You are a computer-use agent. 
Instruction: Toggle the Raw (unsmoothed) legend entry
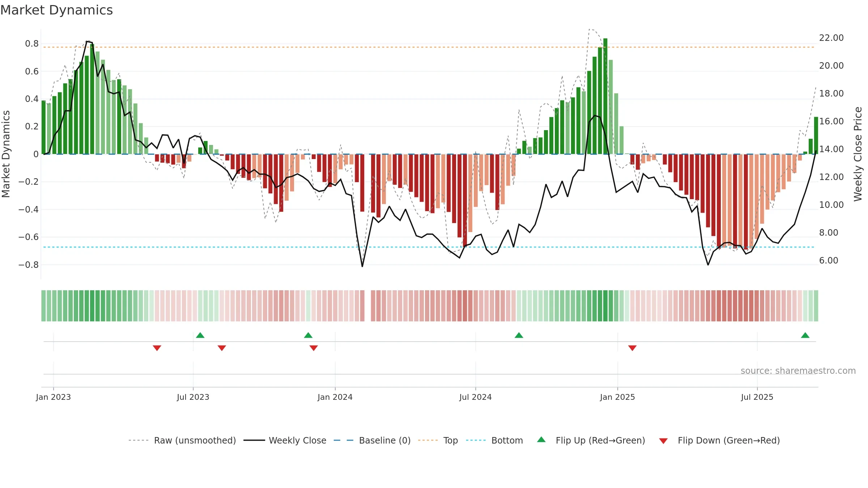point(182,440)
